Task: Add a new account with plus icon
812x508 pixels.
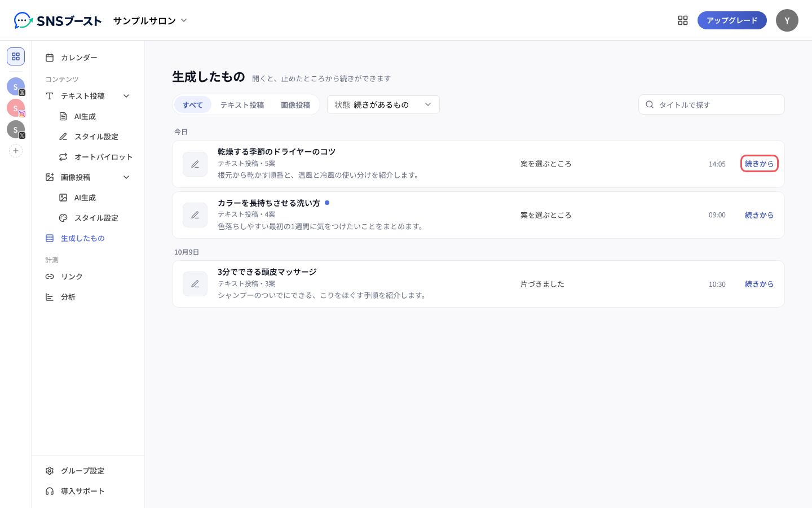Action: coord(16,151)
